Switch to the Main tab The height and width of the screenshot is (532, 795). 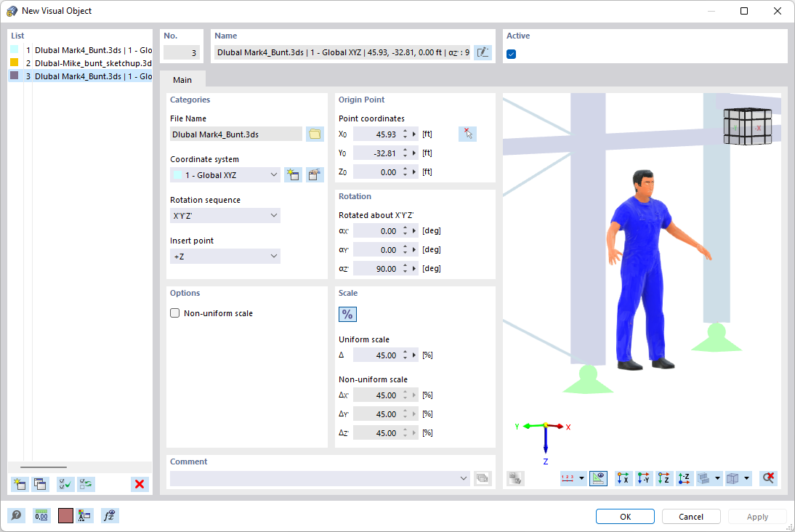(x=182, y=80)
